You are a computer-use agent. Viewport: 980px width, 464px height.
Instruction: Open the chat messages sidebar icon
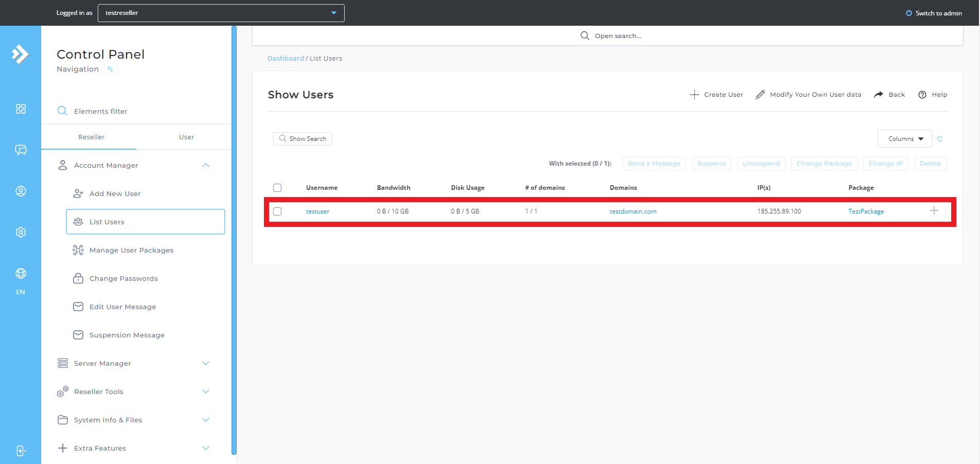point(21,150)
